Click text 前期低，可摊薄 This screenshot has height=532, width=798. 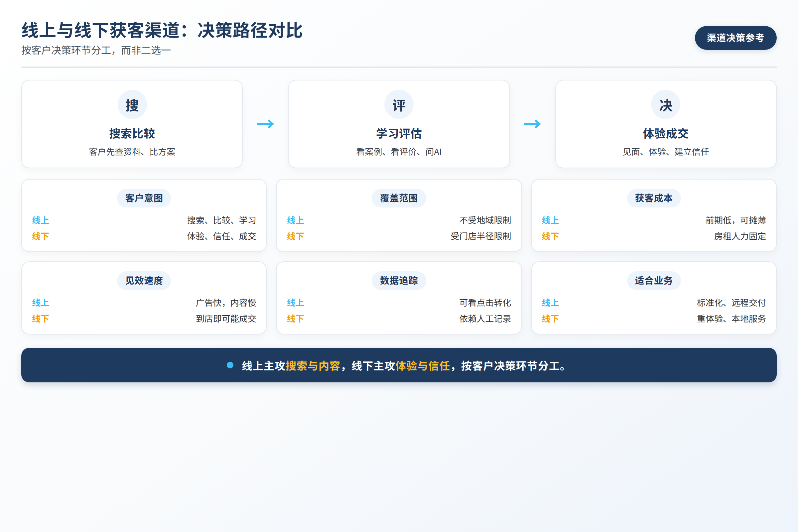pos(735,220)
